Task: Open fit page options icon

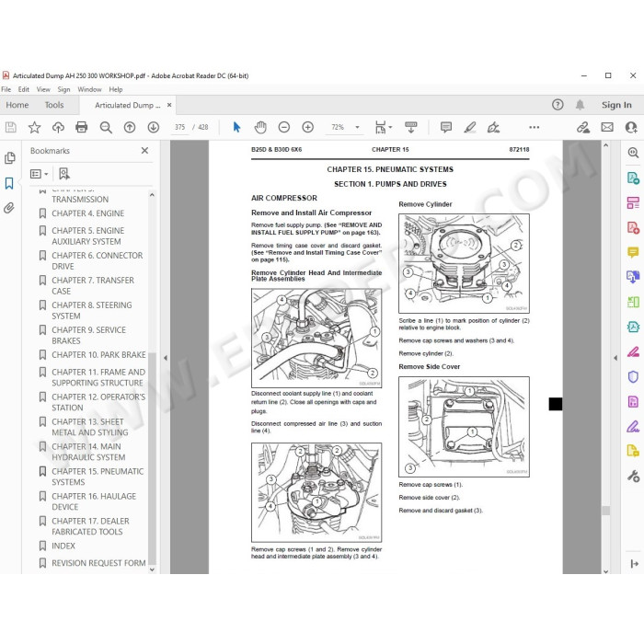Action: pos(384,127)
